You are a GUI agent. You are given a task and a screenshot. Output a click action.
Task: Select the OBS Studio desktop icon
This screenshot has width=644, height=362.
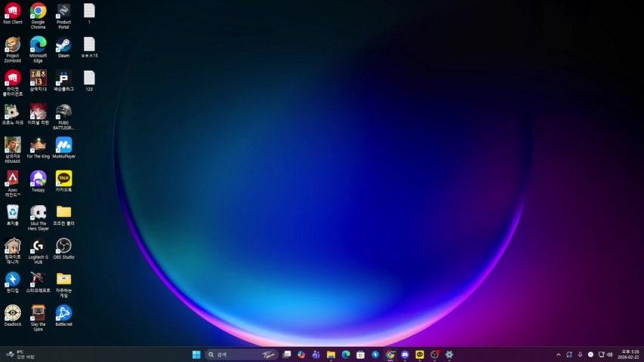pyautogui.click(x=63, y=245)
